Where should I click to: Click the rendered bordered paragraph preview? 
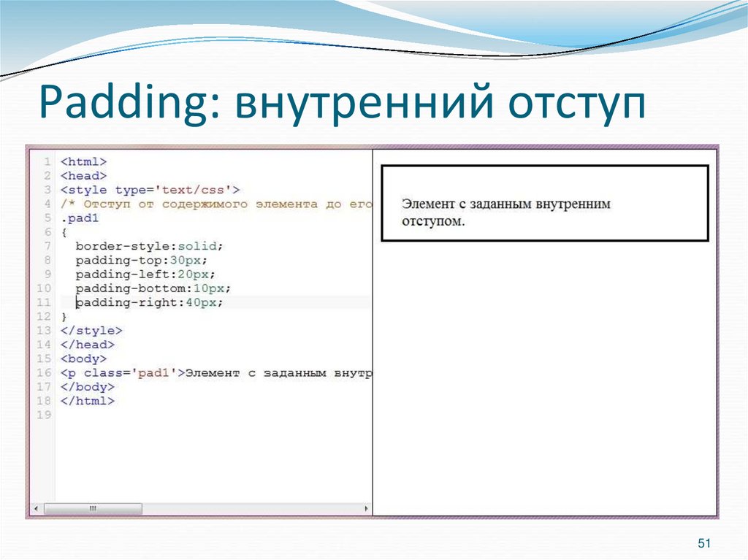click(544, 203)
